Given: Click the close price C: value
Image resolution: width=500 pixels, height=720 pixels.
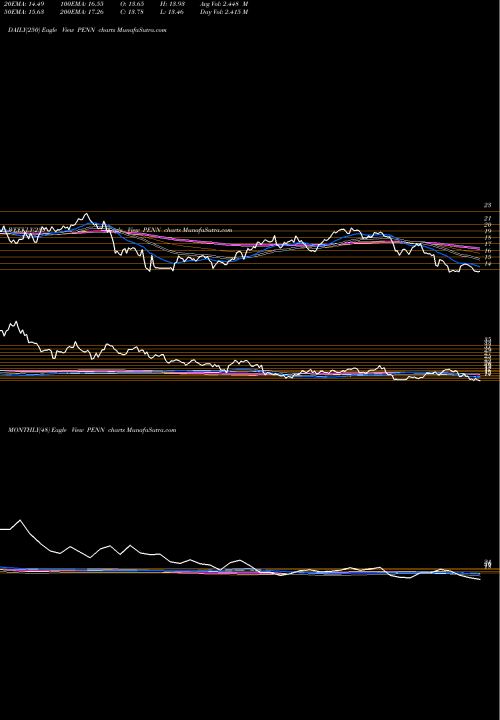Looking at the screenshot, I should [131, 12].
